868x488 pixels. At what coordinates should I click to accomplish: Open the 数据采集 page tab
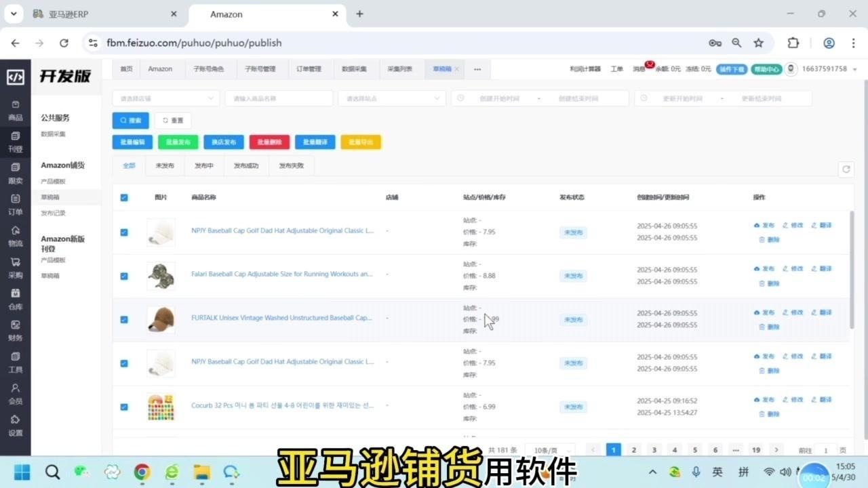[x=354, y=69]
